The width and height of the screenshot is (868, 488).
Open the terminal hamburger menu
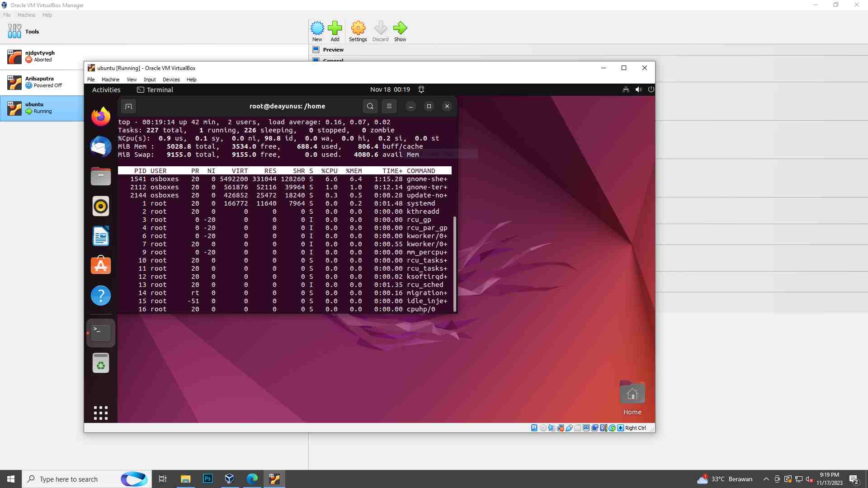click(x=389, y=106)
